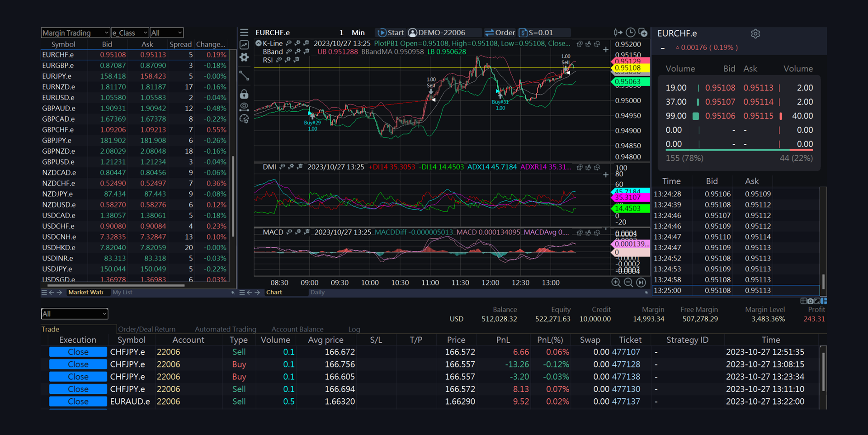Toggle drawings visibility eye in chart toolbar
Image resolution: width=868 pixels, height=435 pixels.
click(x=244, y=107)
